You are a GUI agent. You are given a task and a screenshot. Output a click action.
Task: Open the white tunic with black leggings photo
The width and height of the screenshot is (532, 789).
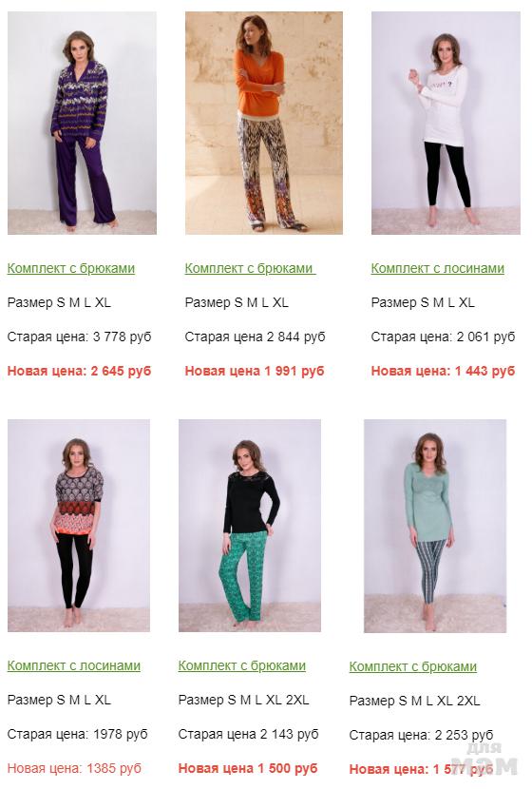(x=446, y=123)
